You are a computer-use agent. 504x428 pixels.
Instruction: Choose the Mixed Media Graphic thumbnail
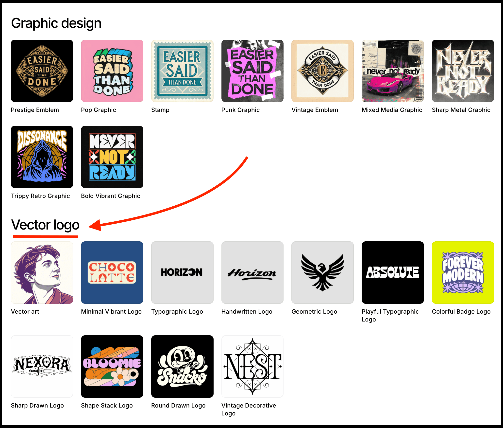point(393,71)
